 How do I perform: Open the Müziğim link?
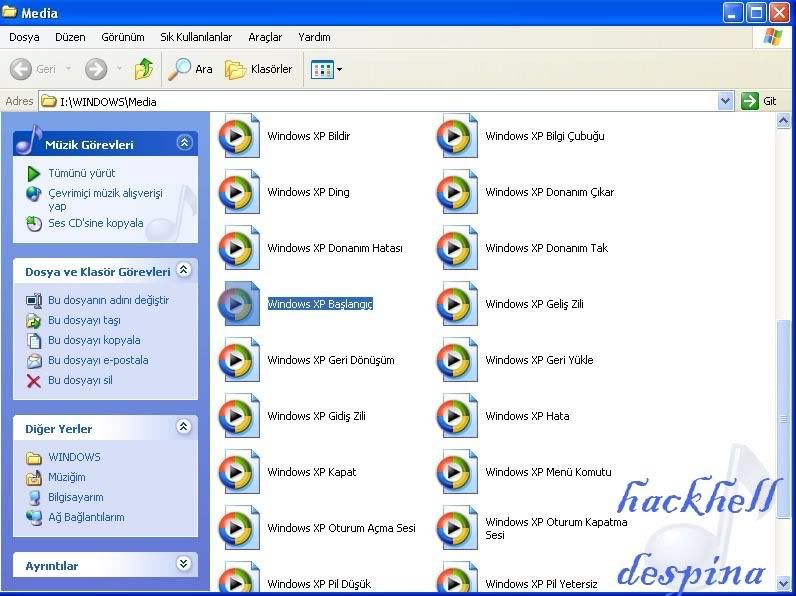(67, 477)
